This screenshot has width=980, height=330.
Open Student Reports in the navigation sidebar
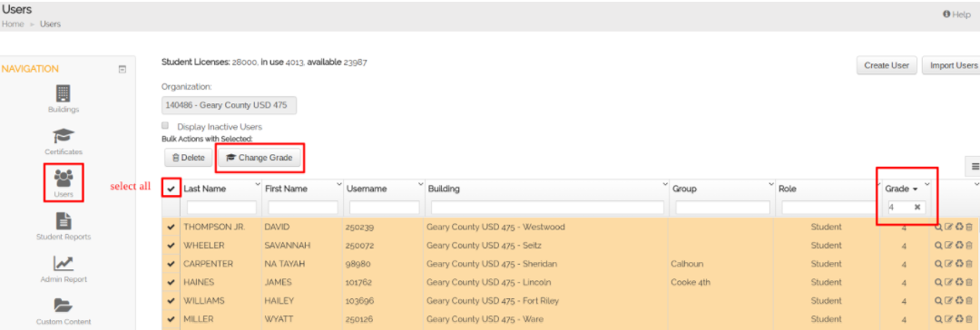coord(64,227)
